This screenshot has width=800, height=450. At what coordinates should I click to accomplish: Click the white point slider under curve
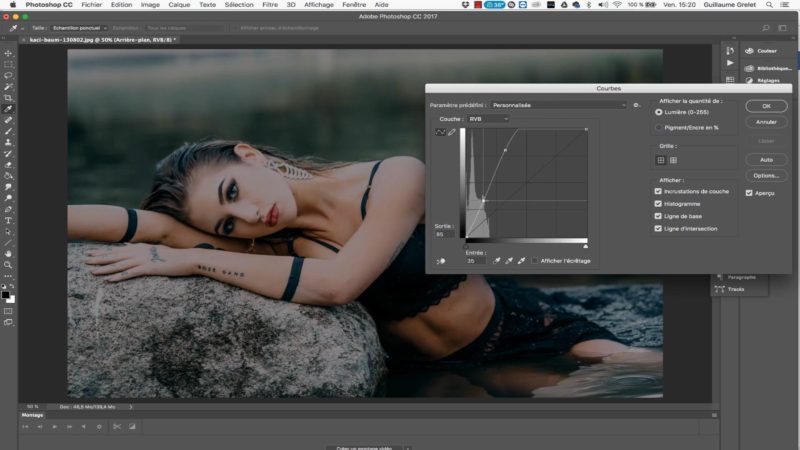[586, 246]
